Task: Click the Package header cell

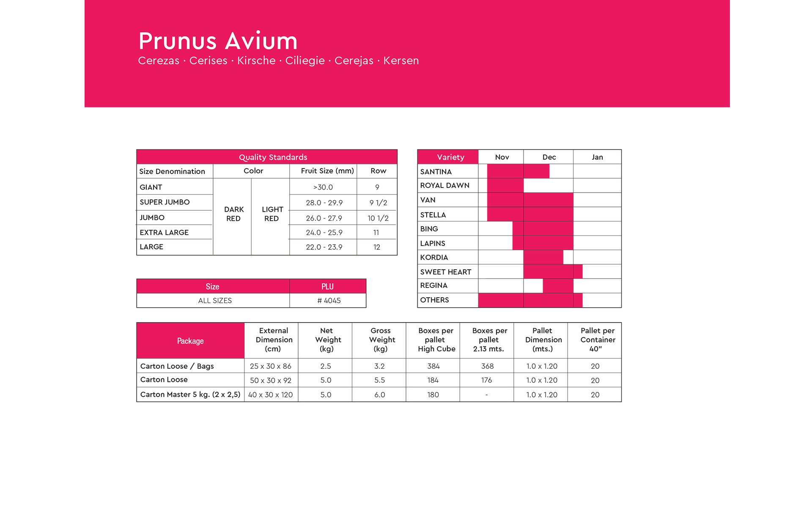Action: point(190,341)
